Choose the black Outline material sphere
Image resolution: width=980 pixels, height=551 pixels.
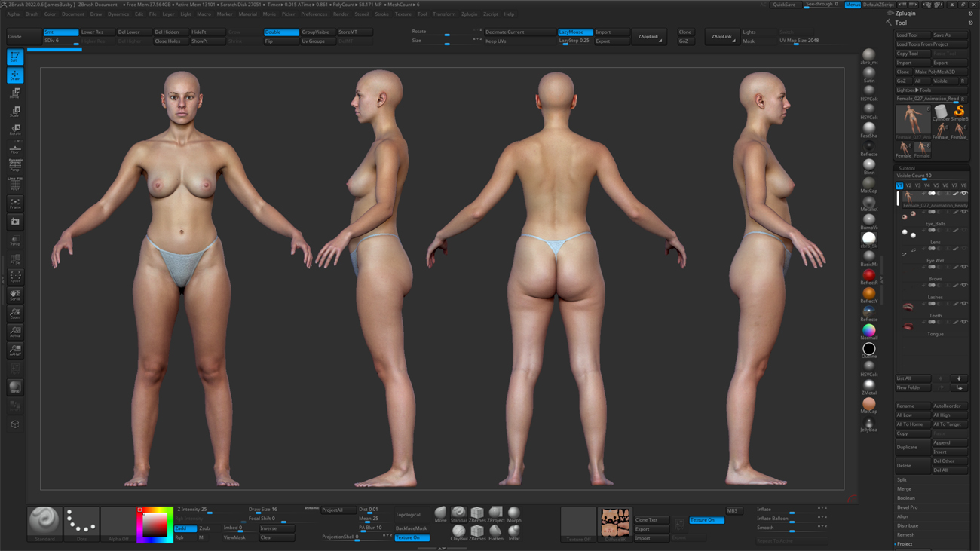click(x=869, y=350)
